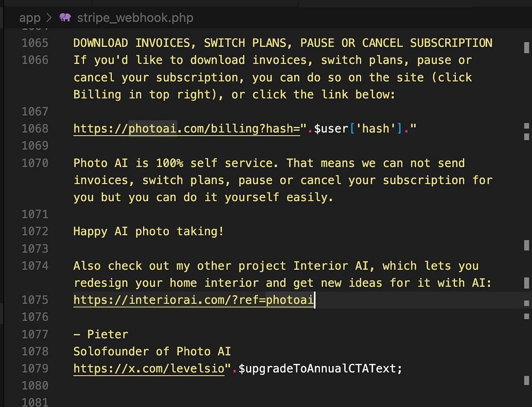532x407 pixels.
Task: Select line number 1075 in the gutter
Action: point(35,300)
